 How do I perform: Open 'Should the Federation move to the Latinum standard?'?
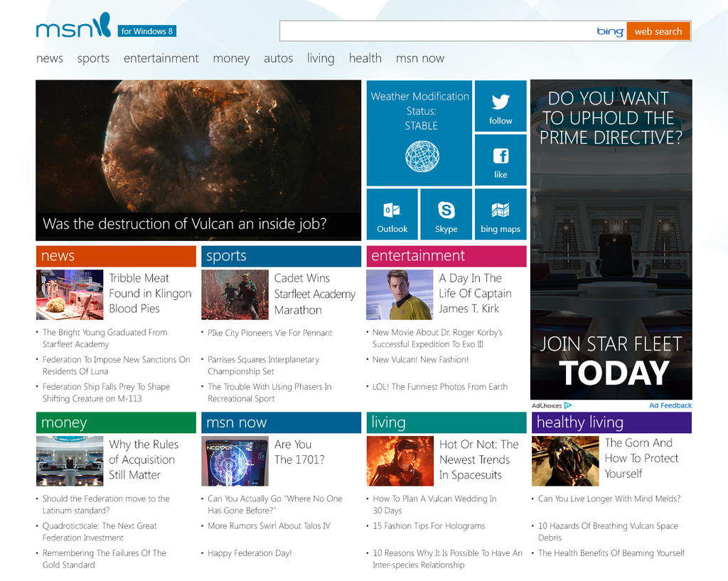tap(106, 504)
